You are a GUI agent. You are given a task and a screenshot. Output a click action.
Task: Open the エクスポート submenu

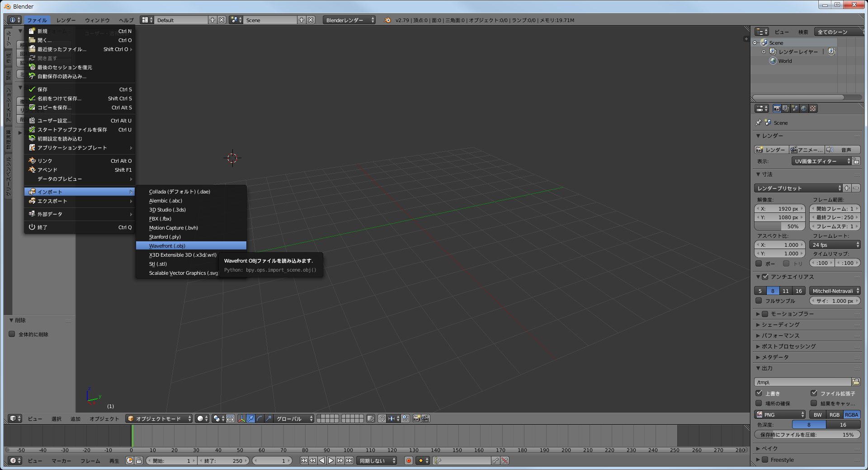[x=80, y=201]
